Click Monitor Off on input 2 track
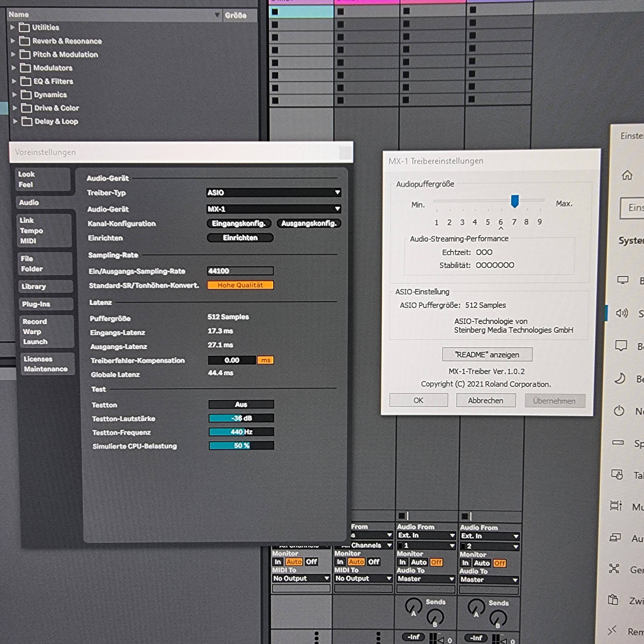Viewport: 644px width, 644px height. click(x=499, y=563)
